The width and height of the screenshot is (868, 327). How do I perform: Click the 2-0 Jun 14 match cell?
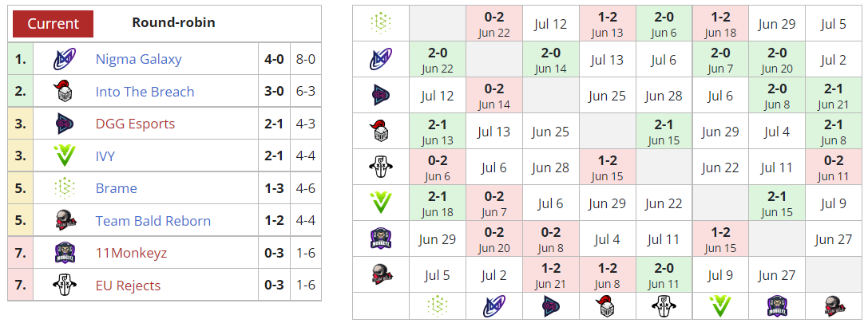550,59
